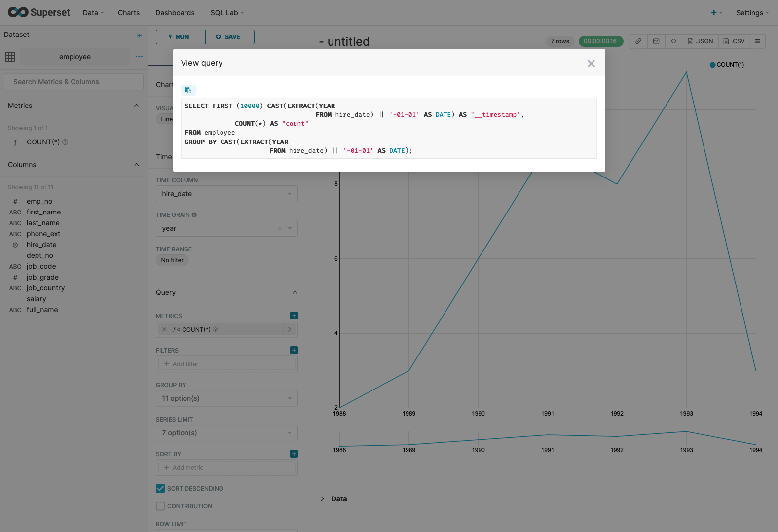Toggle the COUNT(*) legend series
This screenshot has height=532, width=778.
(727, 65)
